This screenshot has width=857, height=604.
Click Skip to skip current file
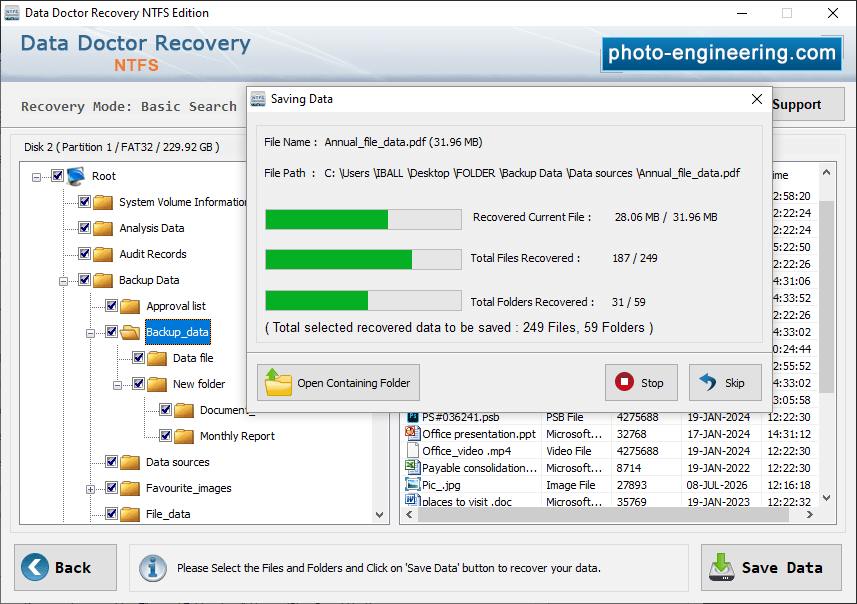point(725,383)
